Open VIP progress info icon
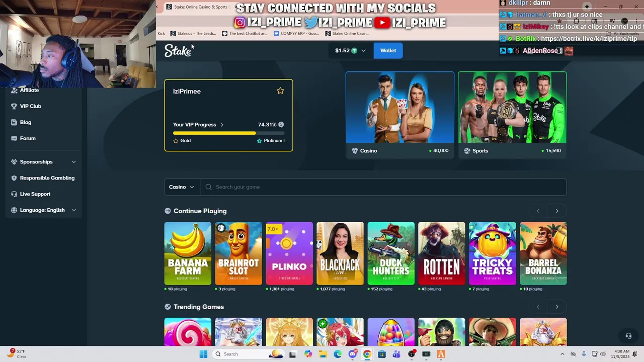The height and width of the screenshot is (362, 644). (281, 125)
